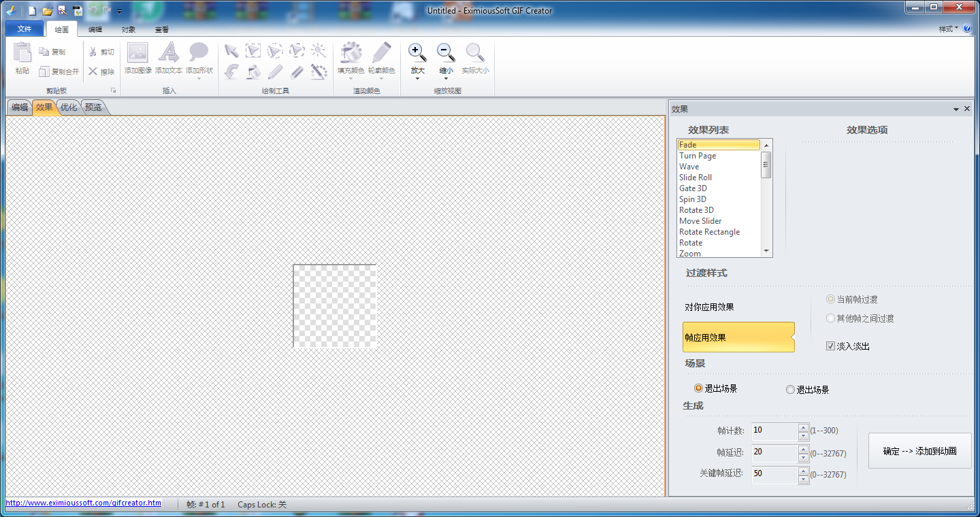980x517 pixels.
Task: Click the 剪切 (Cut) scissors icon
Action: [x=93, y=52]
